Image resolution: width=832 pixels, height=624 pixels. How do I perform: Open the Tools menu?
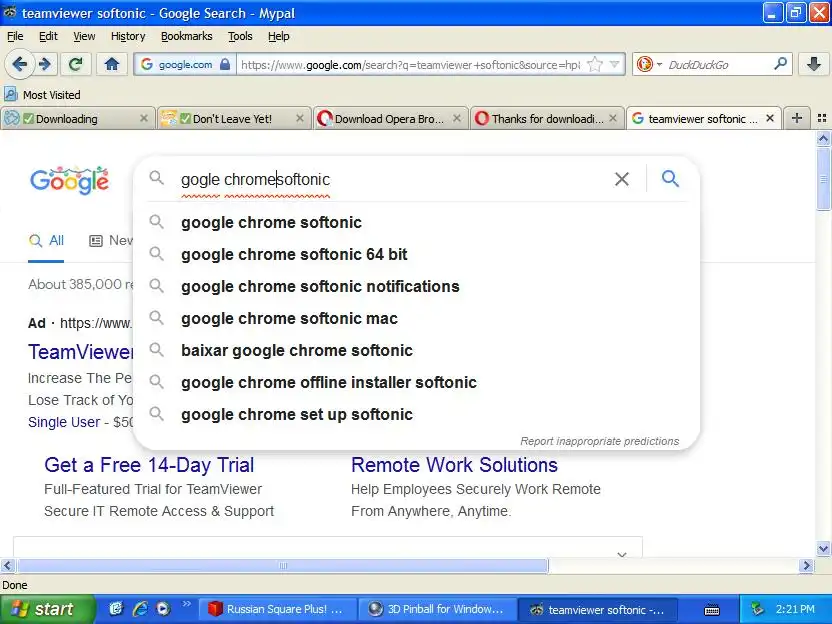click(240, 36)
